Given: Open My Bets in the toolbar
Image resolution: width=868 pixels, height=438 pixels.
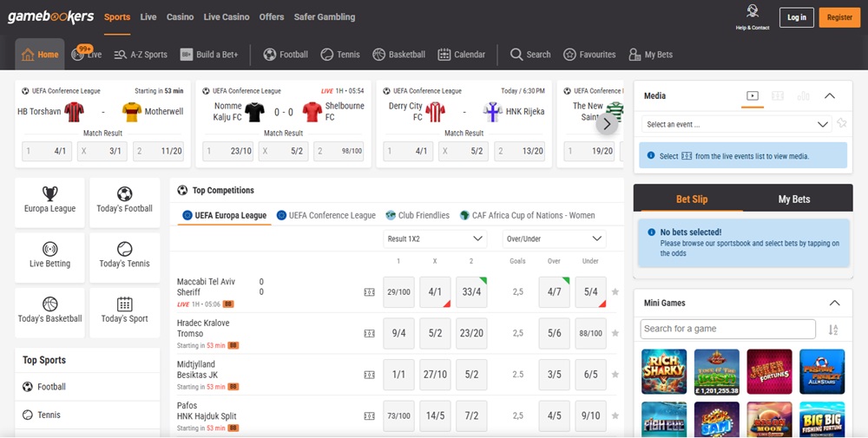Looking at the screenshot, I should click(x=651, y=54).
